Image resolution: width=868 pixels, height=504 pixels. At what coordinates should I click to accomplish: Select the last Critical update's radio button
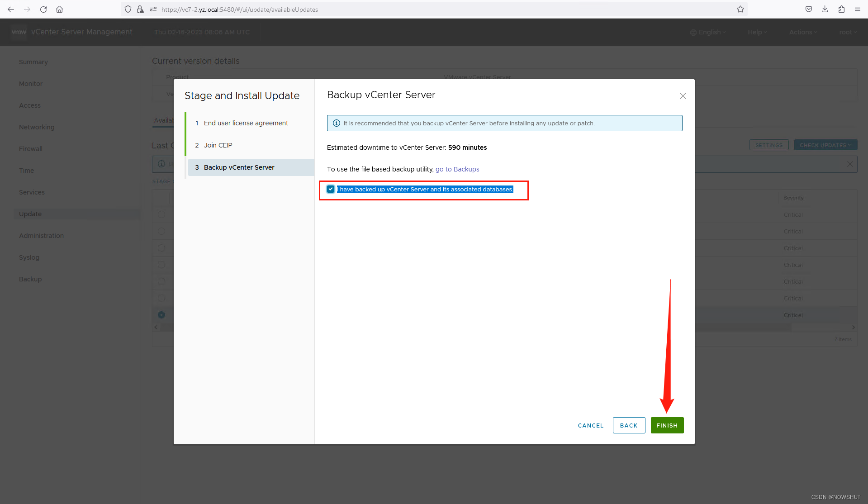coord(161,314)
